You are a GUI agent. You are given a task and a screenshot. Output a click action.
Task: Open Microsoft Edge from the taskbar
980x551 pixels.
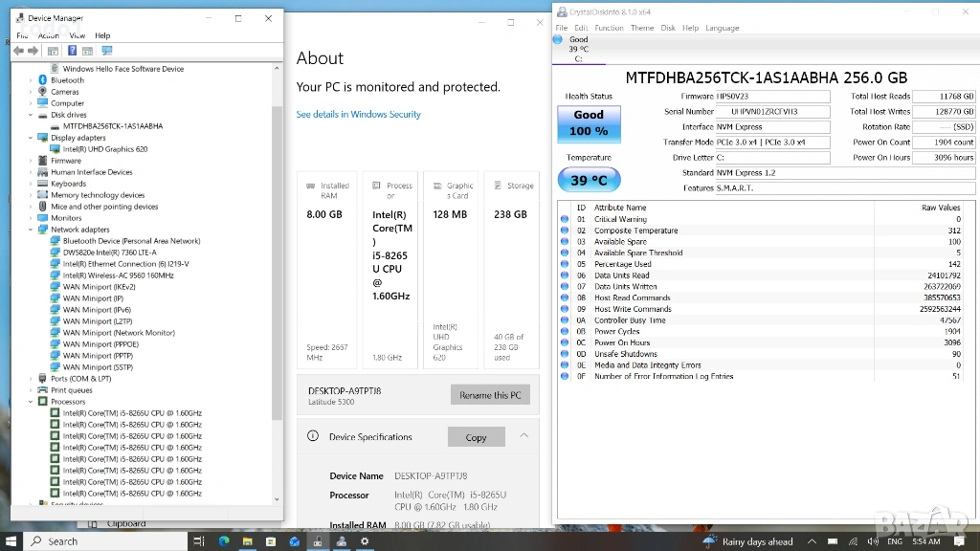[224, 541]
